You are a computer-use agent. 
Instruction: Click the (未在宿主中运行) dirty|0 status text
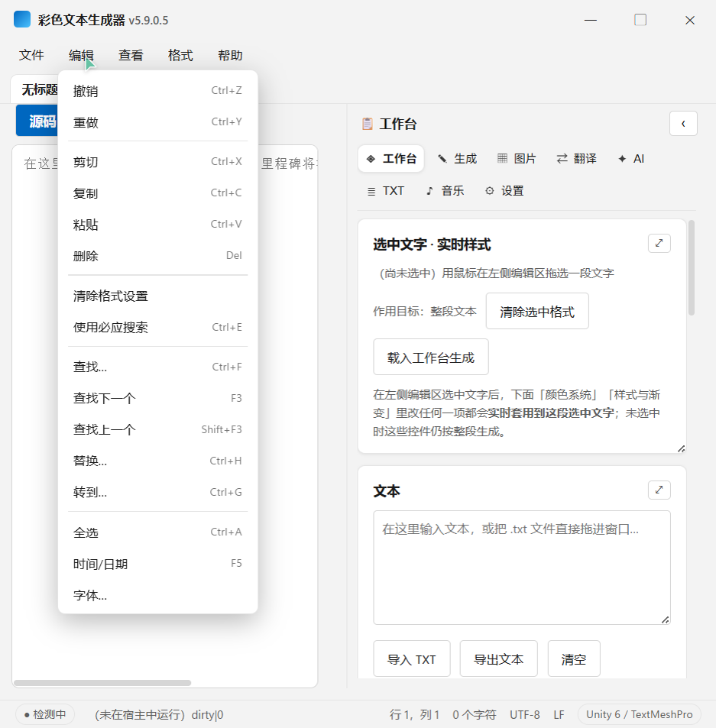(159, 714)
